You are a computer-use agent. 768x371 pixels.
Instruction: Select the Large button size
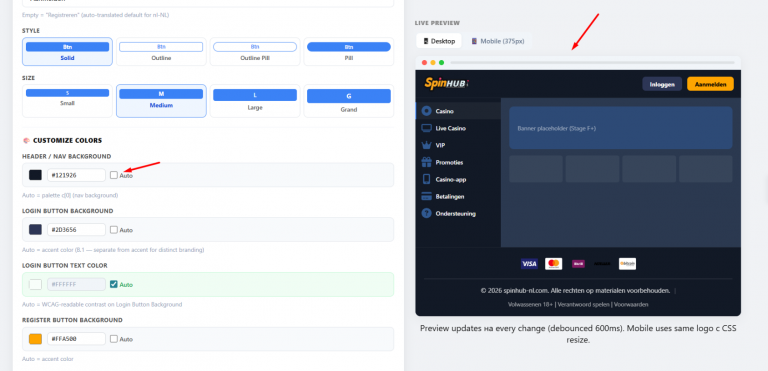[x=255, y=101]
